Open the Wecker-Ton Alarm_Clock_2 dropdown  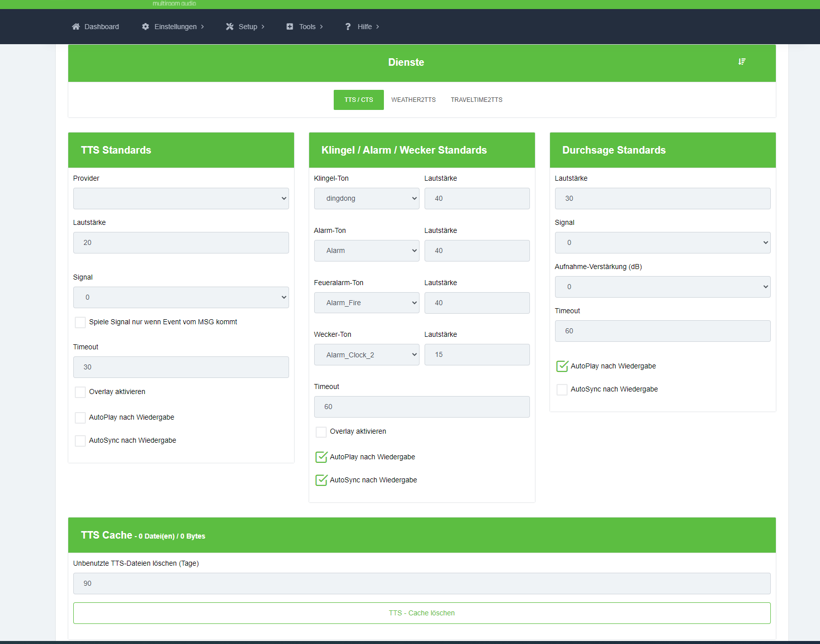367,355
